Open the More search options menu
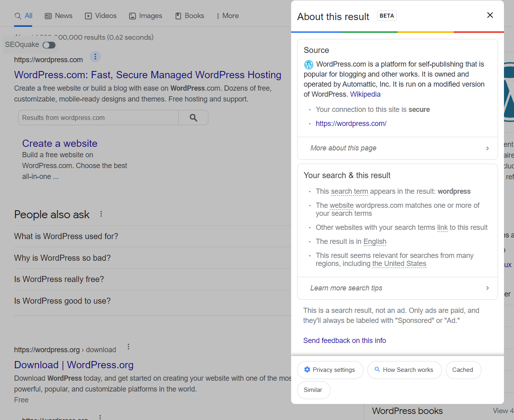 (x=227, y=16)
